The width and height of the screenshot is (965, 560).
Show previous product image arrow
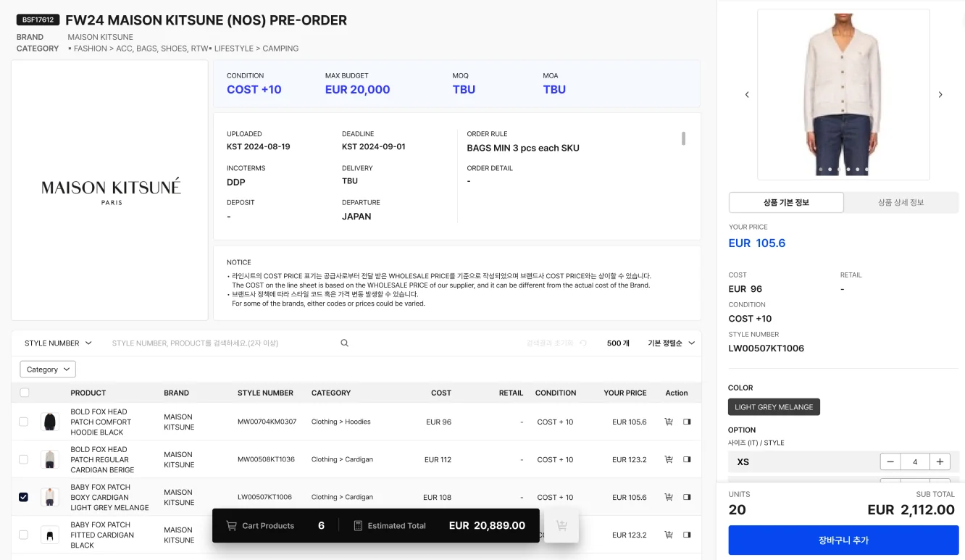(x=747, y=95)
